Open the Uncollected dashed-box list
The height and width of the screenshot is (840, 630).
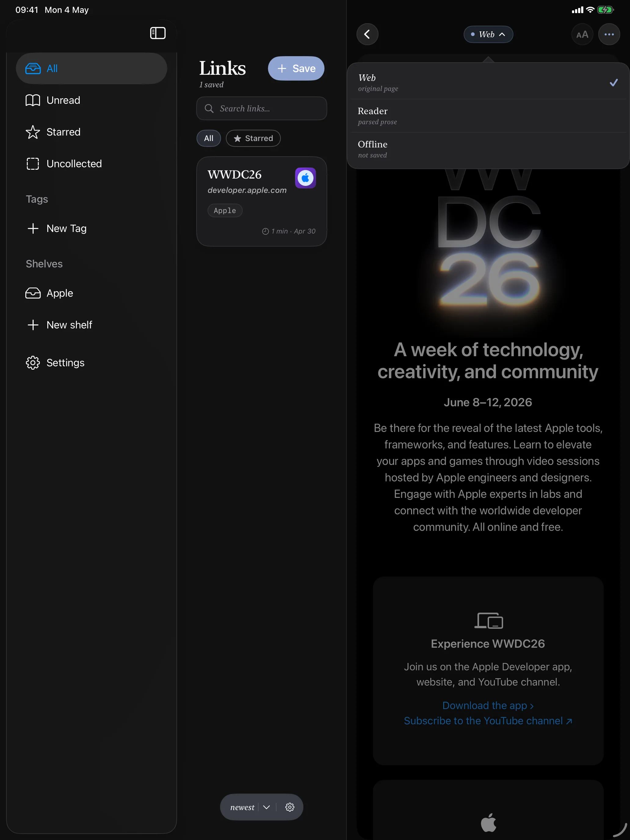(92, 164)
